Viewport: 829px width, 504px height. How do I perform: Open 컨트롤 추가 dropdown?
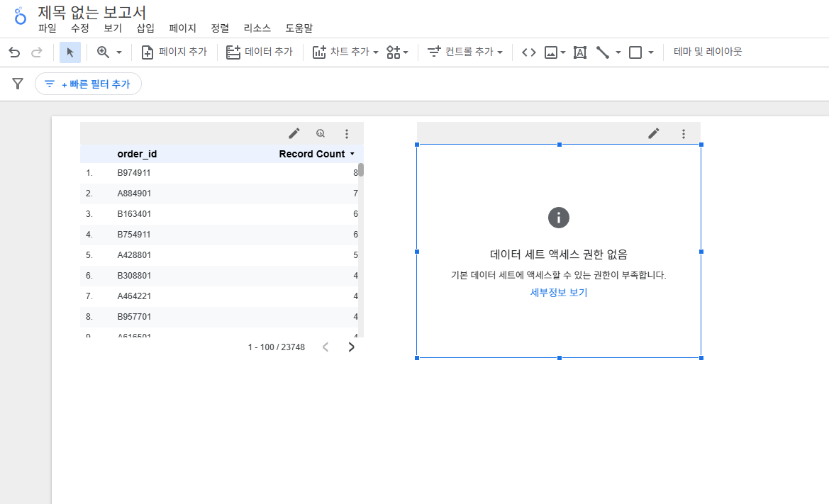coord(464,52)
